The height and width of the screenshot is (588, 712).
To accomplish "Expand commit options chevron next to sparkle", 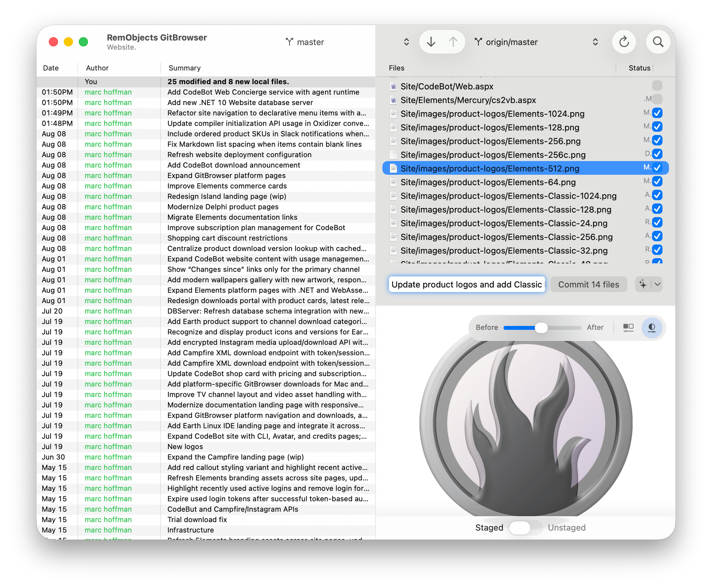I will point(657,284).
